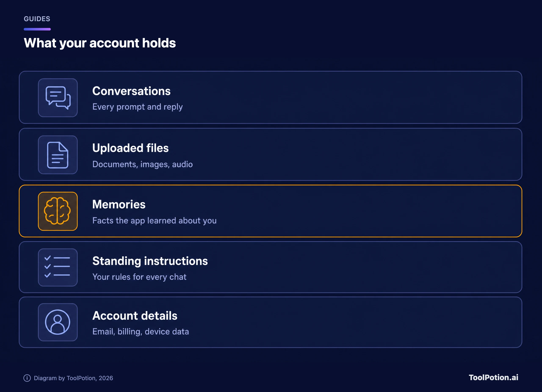Open the highlighted Memories heading
The image size is (542, 392).
tap(119, 204)
